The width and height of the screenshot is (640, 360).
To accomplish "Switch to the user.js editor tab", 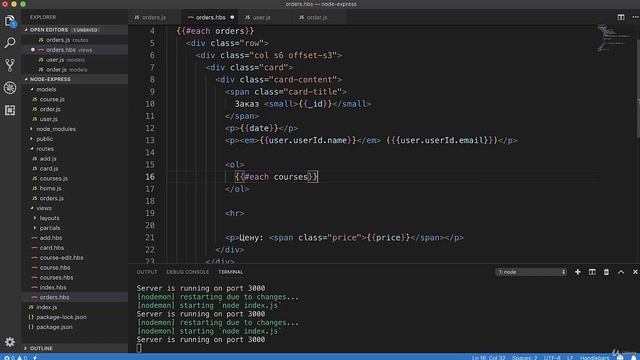I will pyautogui.click(x=262, y=18).
